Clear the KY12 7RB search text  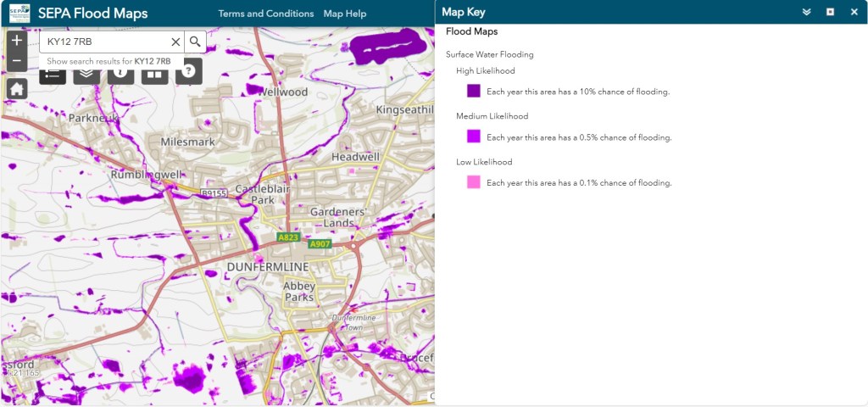[x=175, y=42]
